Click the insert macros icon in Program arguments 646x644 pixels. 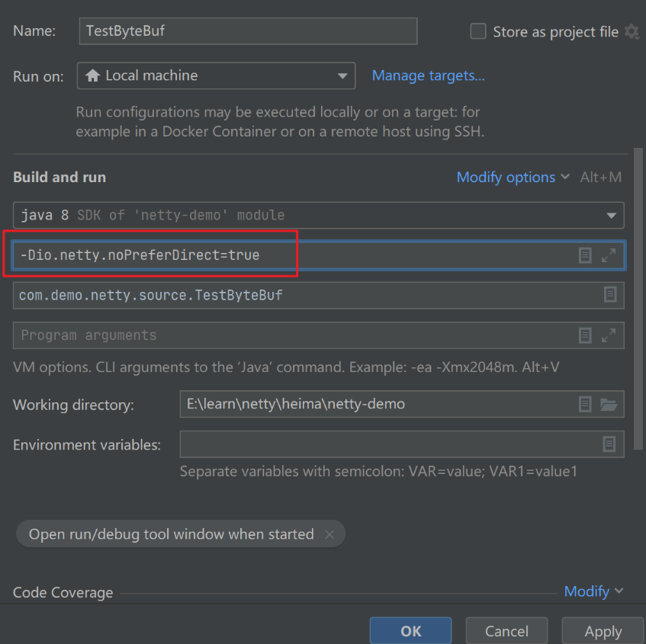[585, 335]
